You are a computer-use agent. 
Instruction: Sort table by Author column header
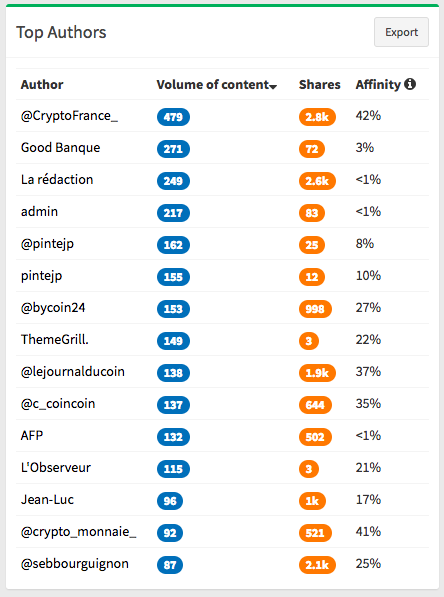point(42,85)
